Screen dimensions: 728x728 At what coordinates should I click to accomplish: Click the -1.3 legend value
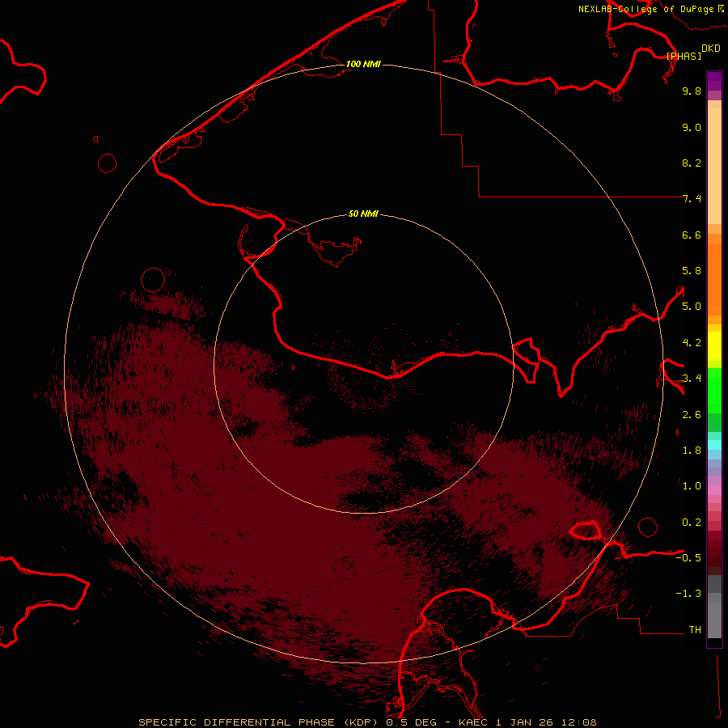[x=688, y=594]
